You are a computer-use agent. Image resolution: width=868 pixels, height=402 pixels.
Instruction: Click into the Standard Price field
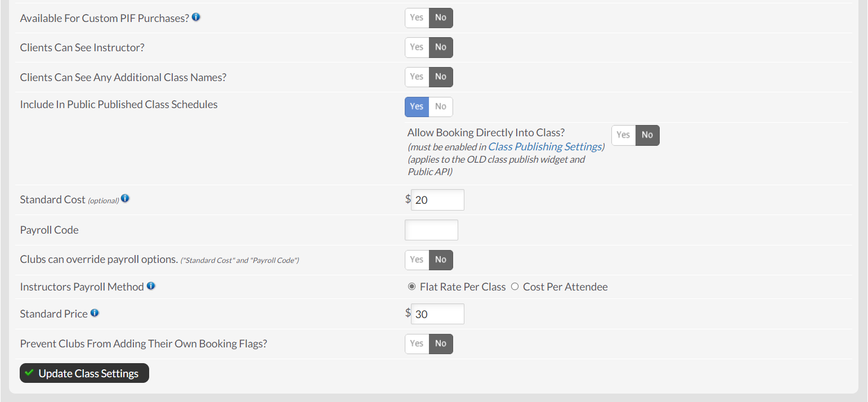pyautogui.click(x=437, y=314)
